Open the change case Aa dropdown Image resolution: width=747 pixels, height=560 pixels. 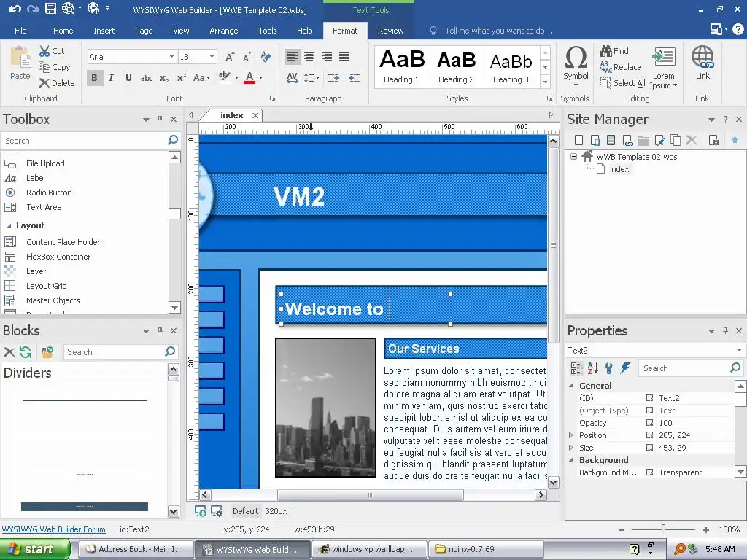[x=201, y=78]
